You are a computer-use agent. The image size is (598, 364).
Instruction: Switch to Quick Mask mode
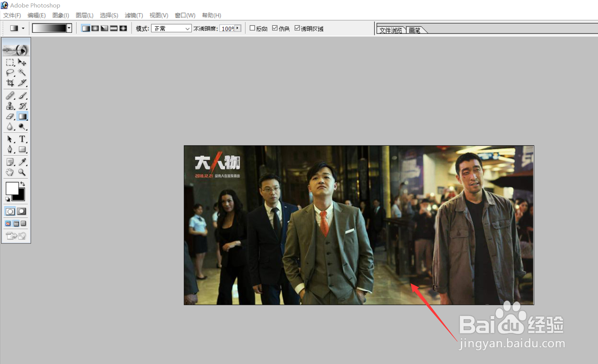22,212
